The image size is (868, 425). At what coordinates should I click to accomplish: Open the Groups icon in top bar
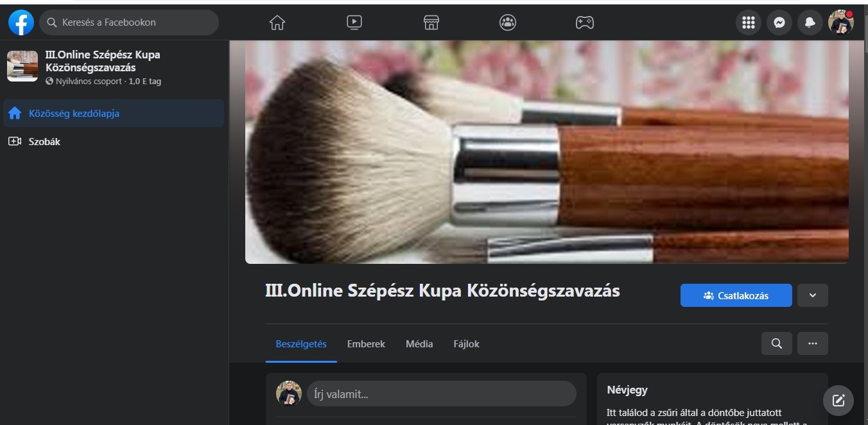(x=508, y=22)
